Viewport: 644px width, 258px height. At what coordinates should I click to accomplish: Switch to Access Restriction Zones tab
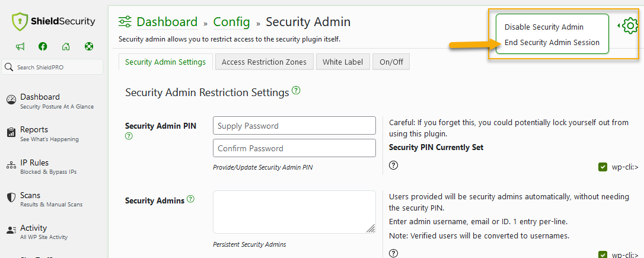(x=264, y=62)
